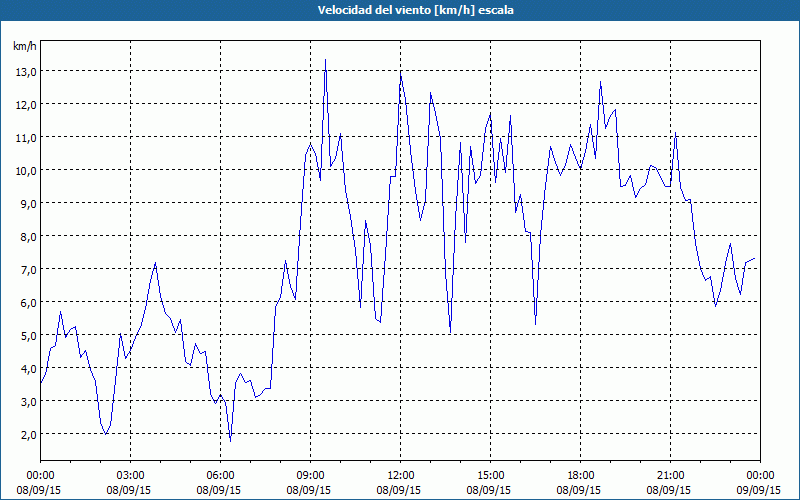The image size is (800, 500).
Task: Click the wind speed peak above 13 km/h
Action: click(326, 60)
